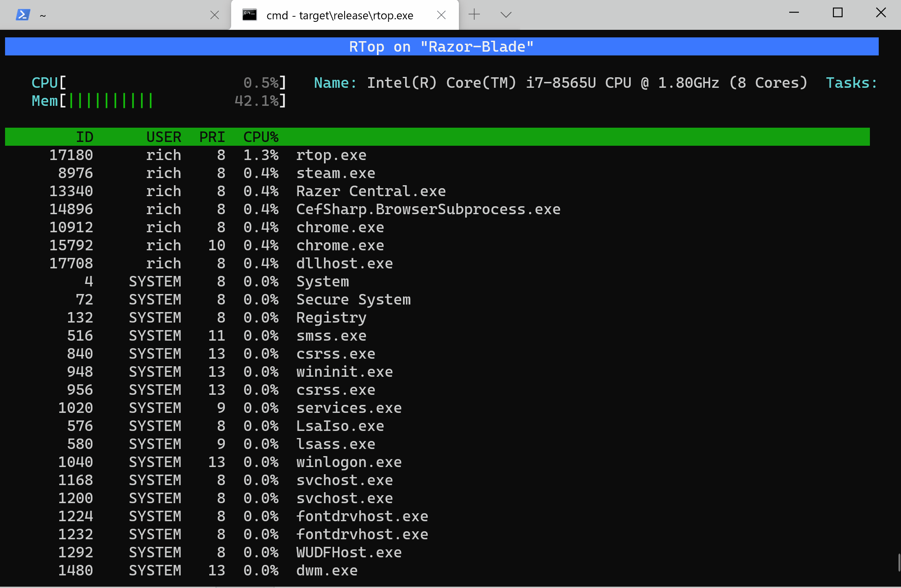This screenshot has width=901, height=588.
Task: Close the terminal window
Action: 881,13
